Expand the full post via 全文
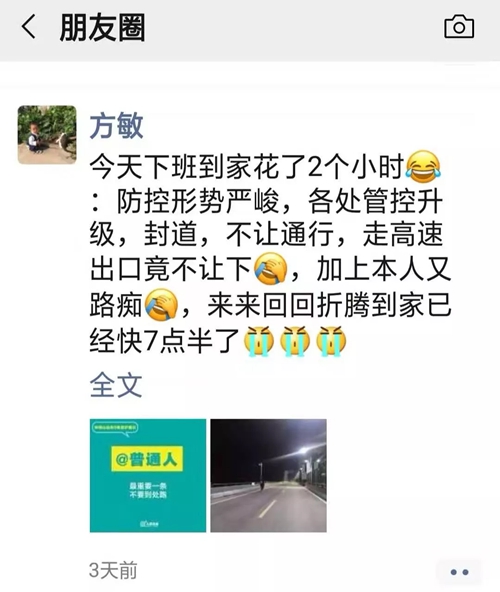 click(x=116, y=385)
